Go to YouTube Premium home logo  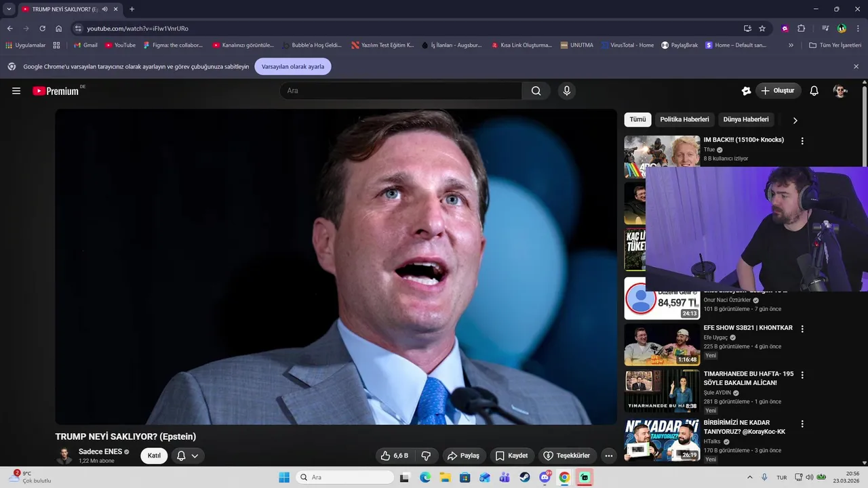[x=57, y=91]
